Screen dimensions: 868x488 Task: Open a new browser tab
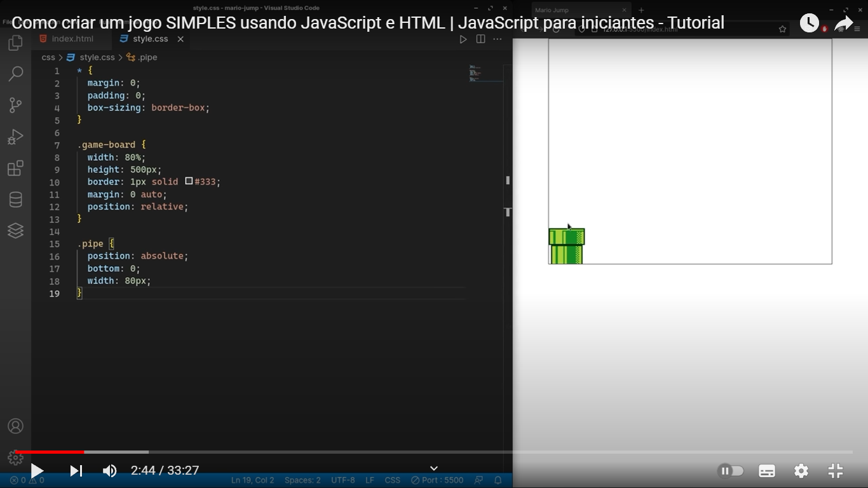tap(641, 10)
